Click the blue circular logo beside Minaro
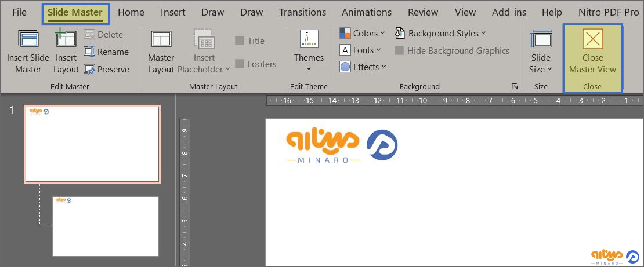 (x=382, y=145)
